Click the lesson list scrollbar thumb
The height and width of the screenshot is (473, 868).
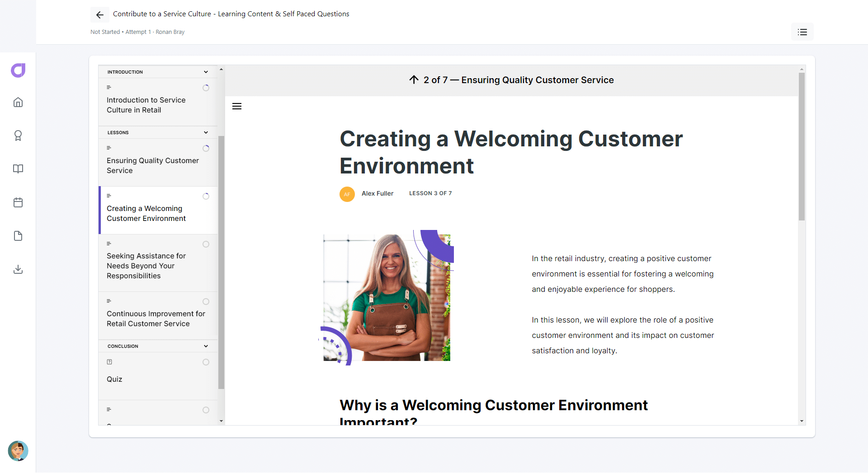(x=221, y=262)
